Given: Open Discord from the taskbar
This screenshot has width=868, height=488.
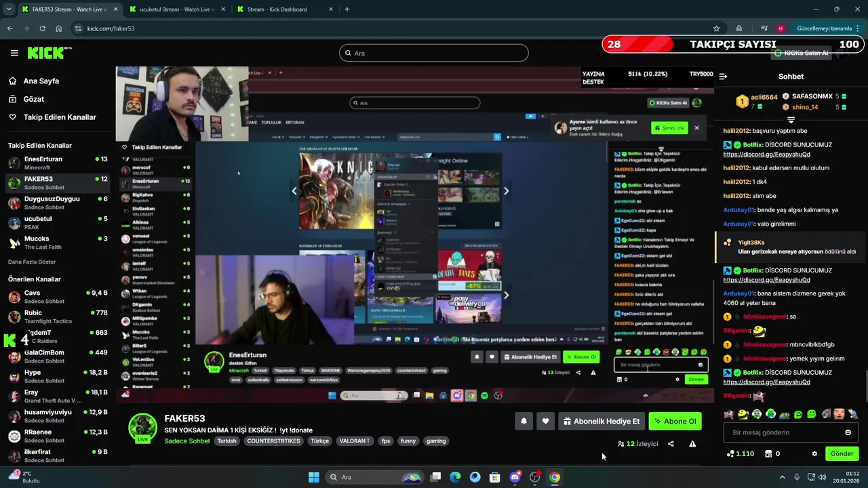Looking at the screenshot, I should pos(515,477).
